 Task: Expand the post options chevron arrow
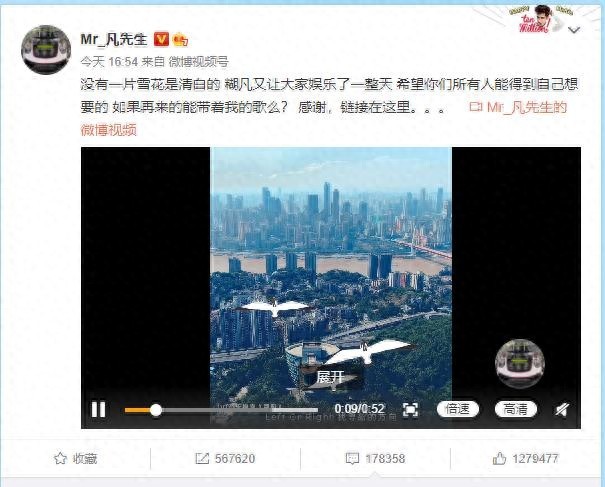(x=574, y=30)
